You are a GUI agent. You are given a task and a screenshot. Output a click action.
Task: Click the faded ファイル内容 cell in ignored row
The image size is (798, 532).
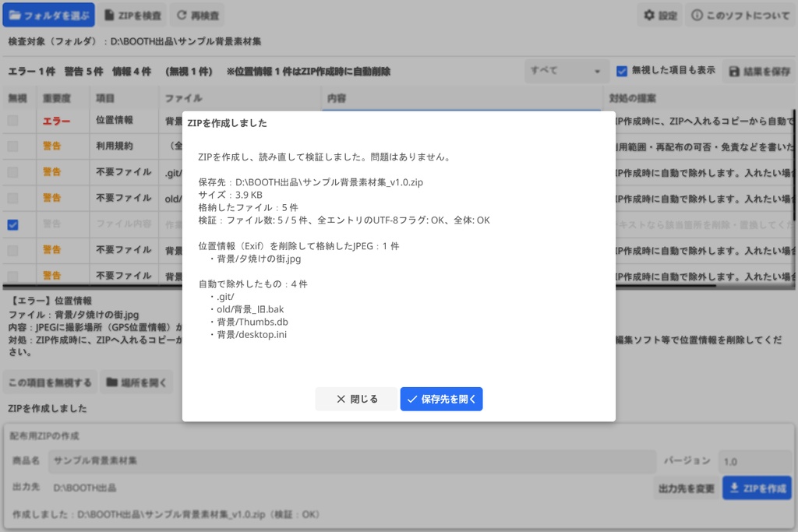[x=124, y=224]
